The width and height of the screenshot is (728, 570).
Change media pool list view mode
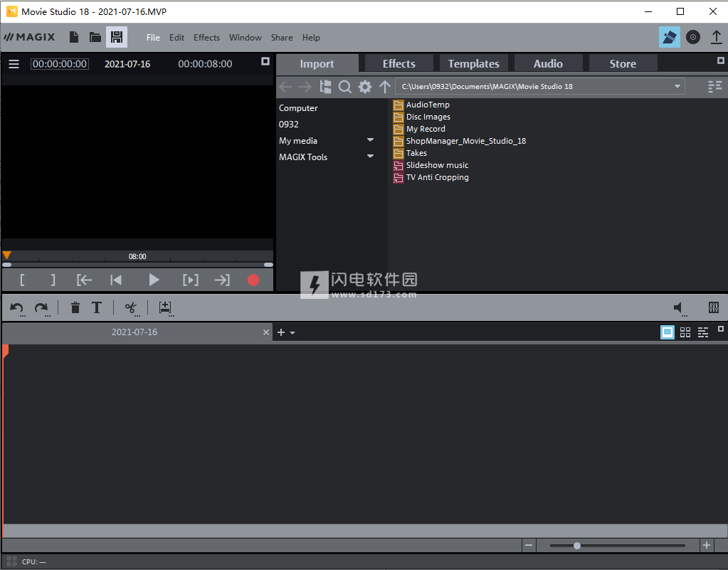[x=715, y=87]
